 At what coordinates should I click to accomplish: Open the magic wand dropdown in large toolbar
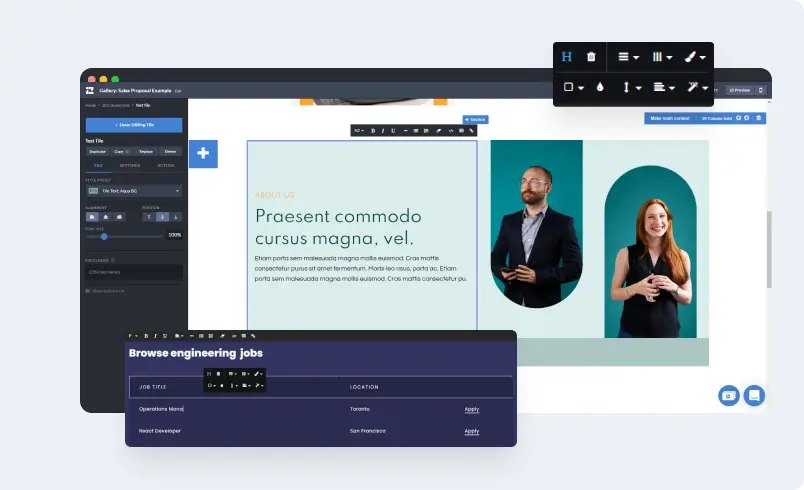[697, 87]
